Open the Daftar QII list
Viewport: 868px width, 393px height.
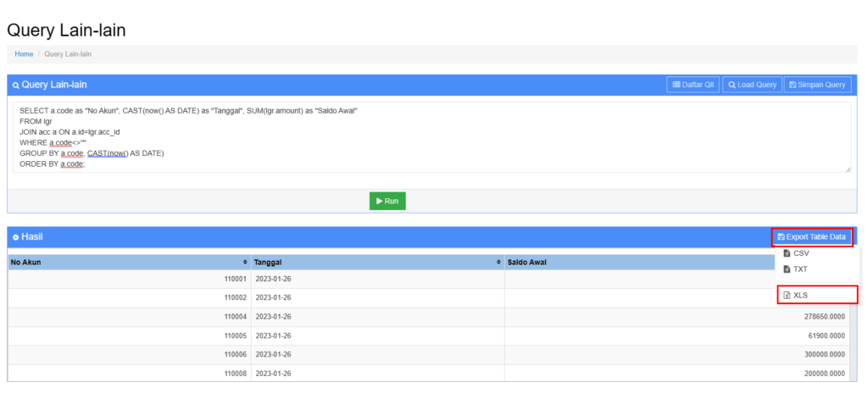point(693,85)
